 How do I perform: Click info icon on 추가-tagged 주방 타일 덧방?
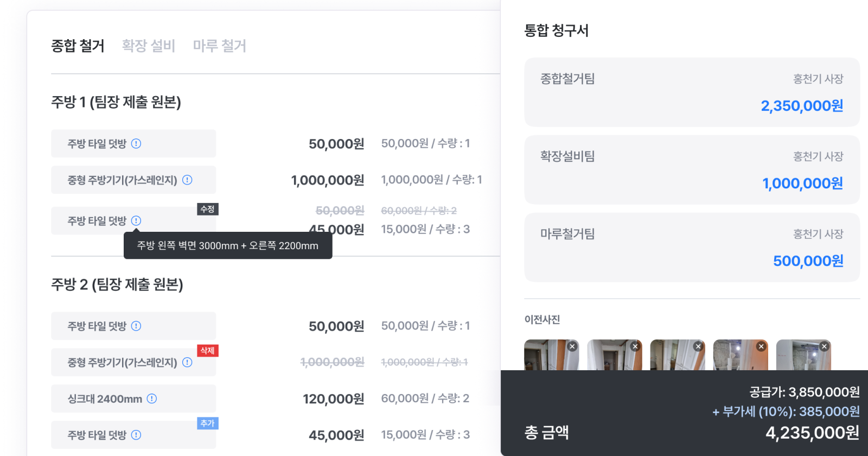point(136,435)
